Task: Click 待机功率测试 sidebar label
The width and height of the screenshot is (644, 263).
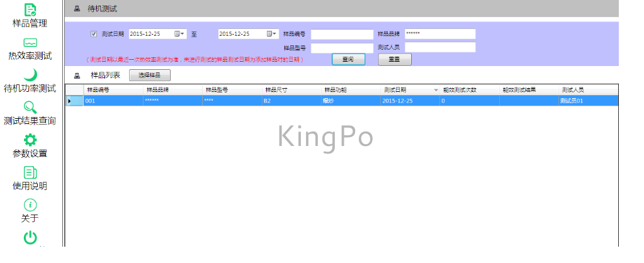Action: coord(30,88)
